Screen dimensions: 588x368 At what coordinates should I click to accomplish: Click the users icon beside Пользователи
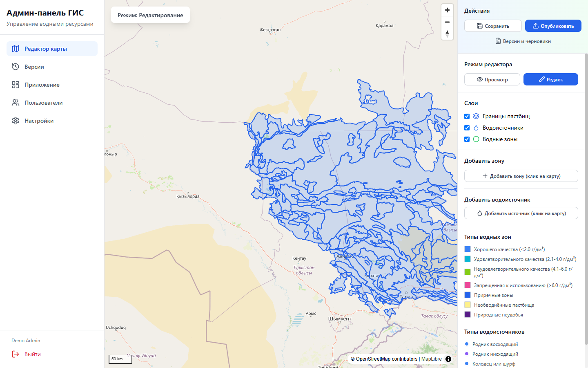[x=16, y=103]
